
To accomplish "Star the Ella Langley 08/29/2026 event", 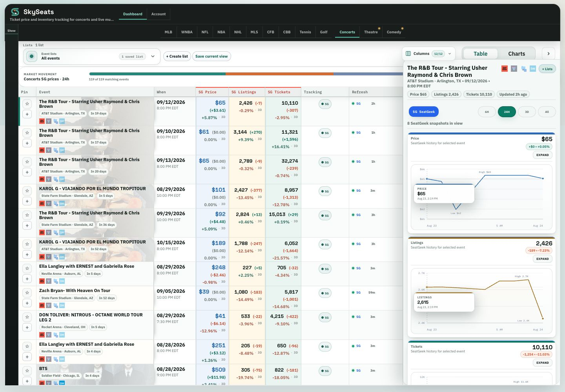I will tap(27, 269).
